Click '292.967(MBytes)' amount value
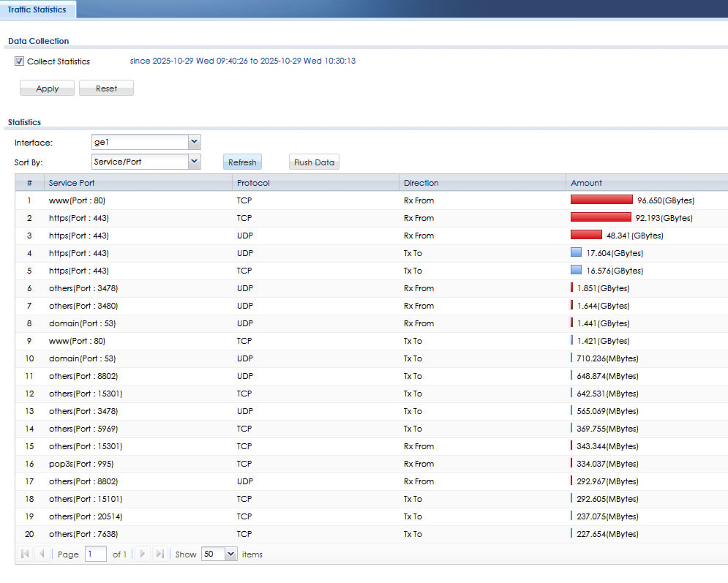Viewport: 728px width, 583px height. pos(607,481)
